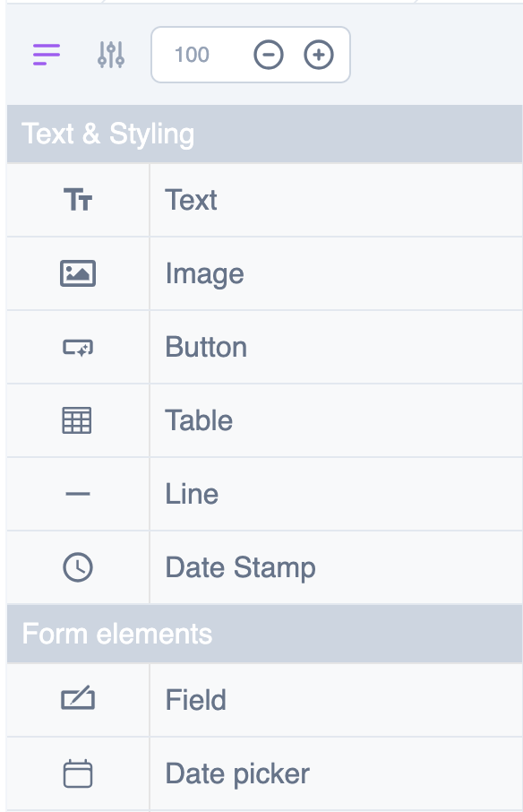The width and height of the screenshot is (523, 812).
Task: Open the sliders settings icon
Action: [111, 55]
